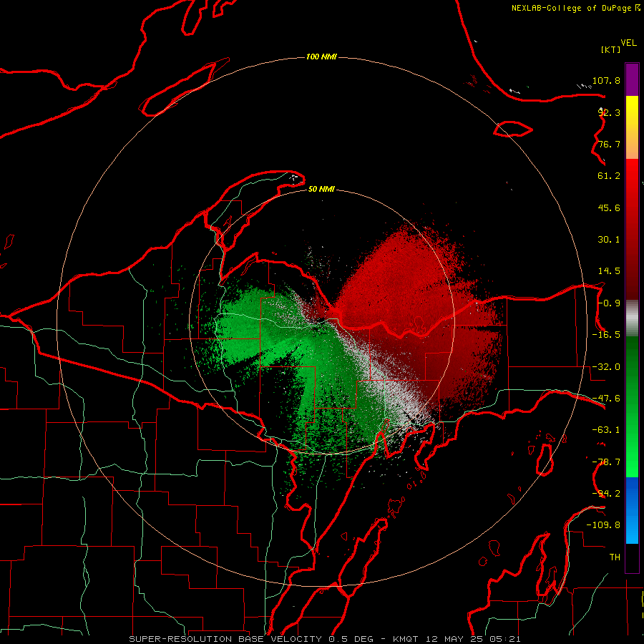The width and height of the screenshot is (644, 644).
Task: Click the 14.5 velocity scale value
Action: 609,271
